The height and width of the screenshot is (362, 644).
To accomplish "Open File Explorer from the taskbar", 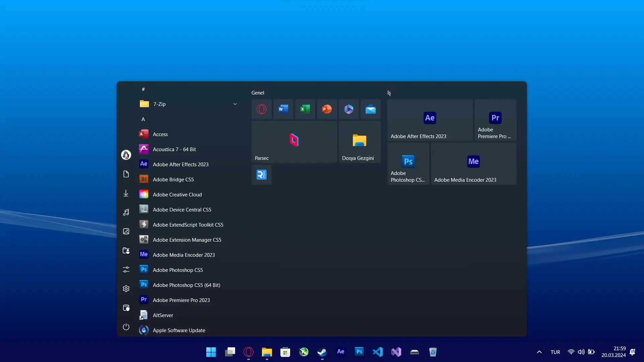I will click(267, 352).
